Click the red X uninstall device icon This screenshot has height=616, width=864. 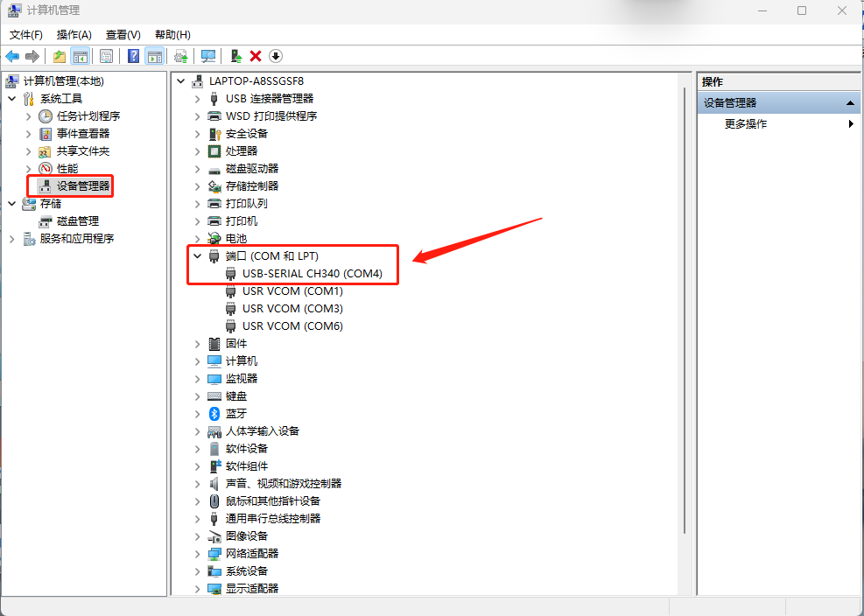[x=256, y=56]
